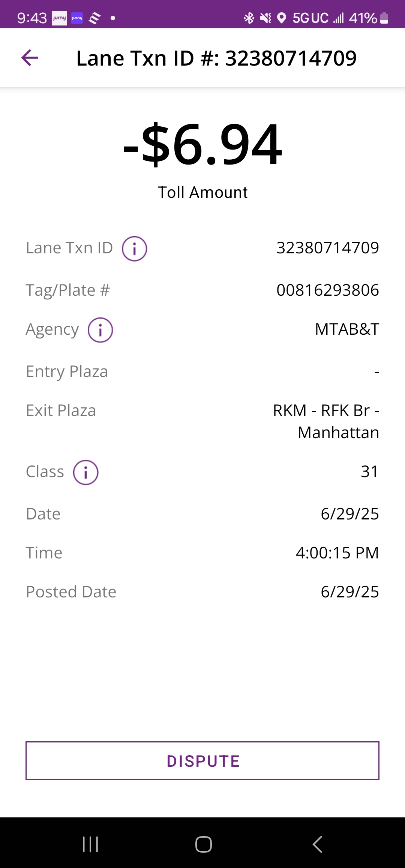Select the -$6.94 toll amount

[x=202, y=145]
